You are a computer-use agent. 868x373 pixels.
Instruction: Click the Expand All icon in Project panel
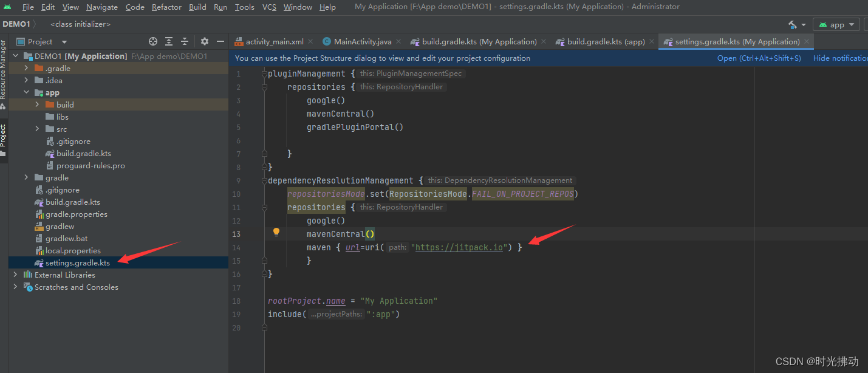168,41
